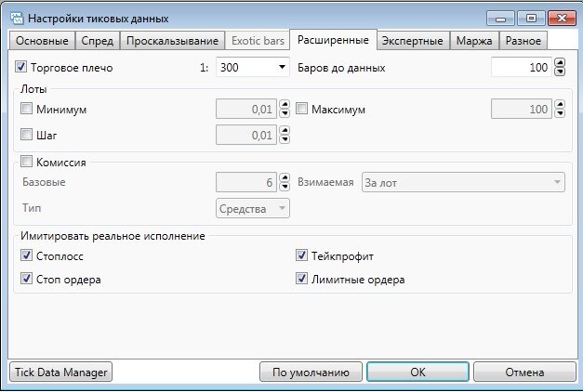Open the Взимаемая За лот dropdown
Screen dimensions: 583x392
click(x=463, y=182)
